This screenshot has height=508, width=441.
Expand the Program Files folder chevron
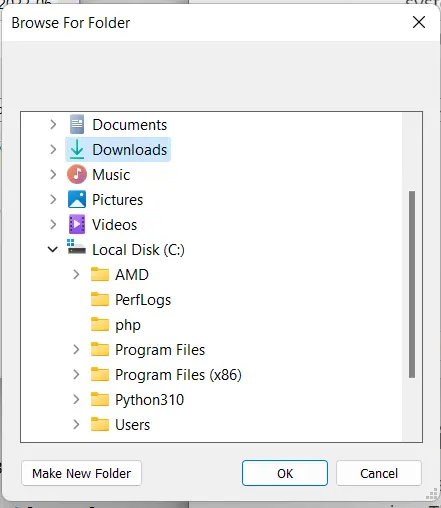click(x=76, y=349)
